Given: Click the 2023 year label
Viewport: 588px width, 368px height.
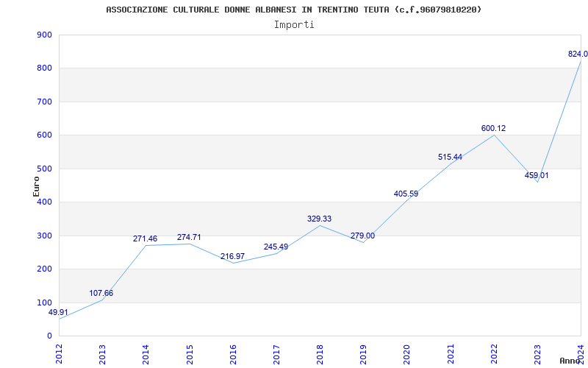Looking at the screenshot, I should (x=538, y=354).
